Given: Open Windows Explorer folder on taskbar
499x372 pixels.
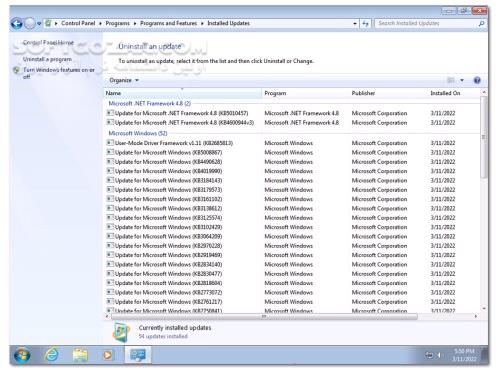Looking at the screenshot, I should [80, 355].
